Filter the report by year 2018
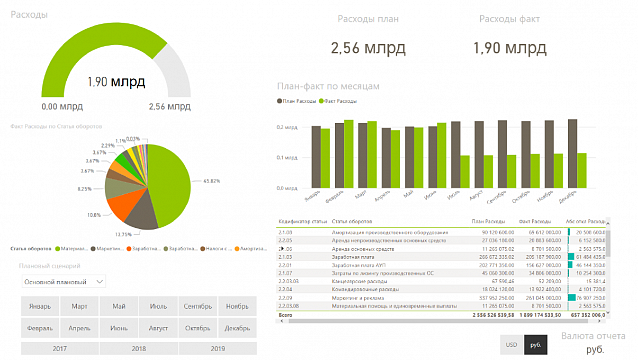This screenshot has height=360, width=638. [x=139, y=349]
